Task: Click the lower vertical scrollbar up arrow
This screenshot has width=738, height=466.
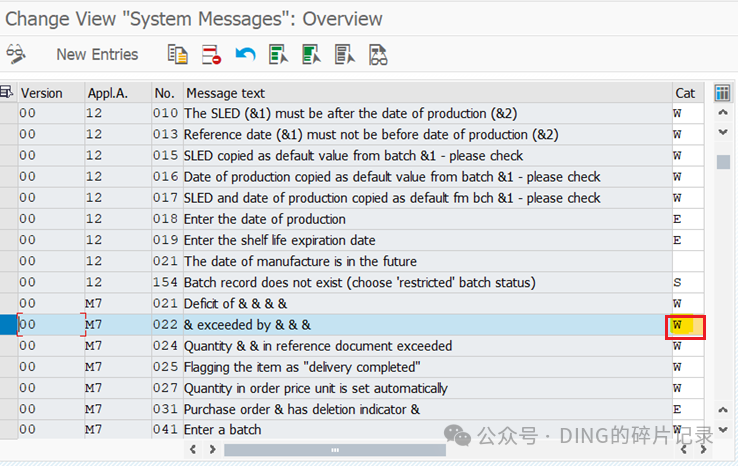Action: [723, 410]
